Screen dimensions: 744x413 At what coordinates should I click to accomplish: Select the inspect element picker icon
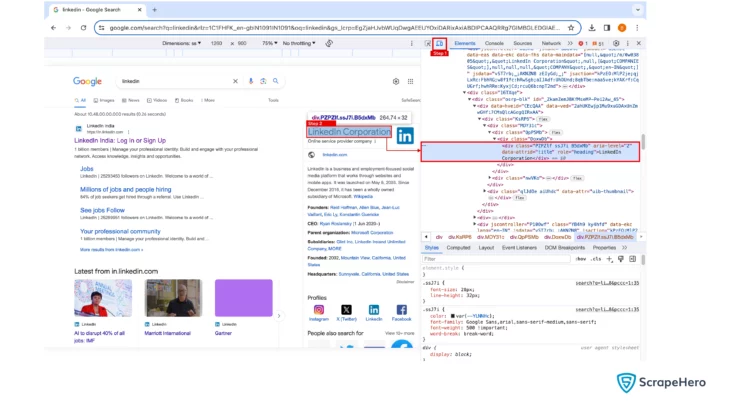(x=428, y=43)
